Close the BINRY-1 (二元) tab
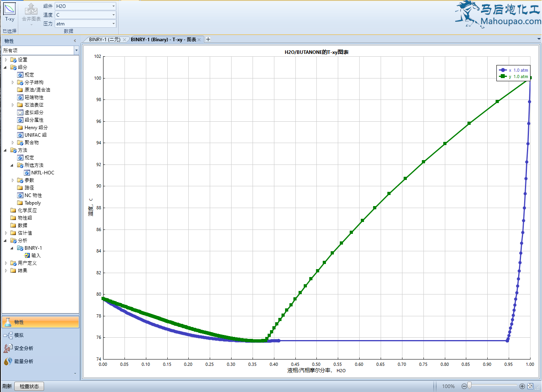This screenshot has width=542, height=392. click(124, 40)
